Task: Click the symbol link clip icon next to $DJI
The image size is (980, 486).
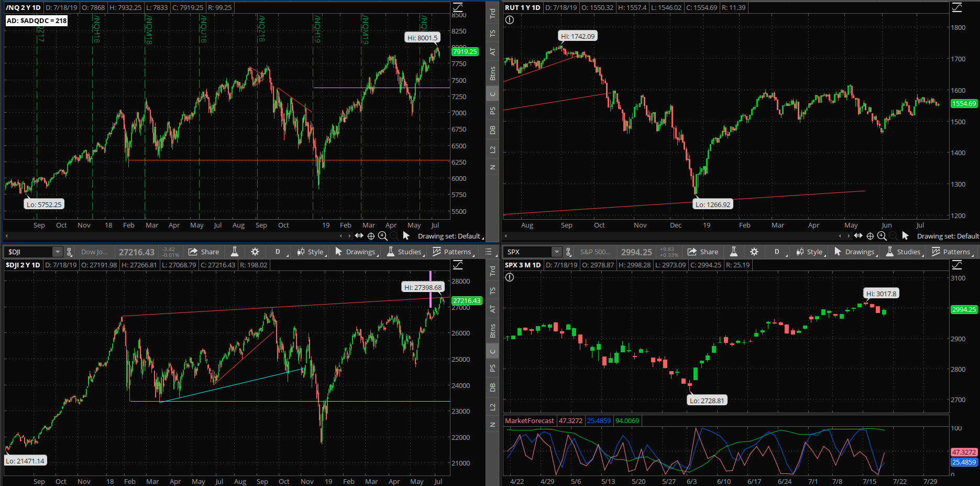Action: pos(69,252)
